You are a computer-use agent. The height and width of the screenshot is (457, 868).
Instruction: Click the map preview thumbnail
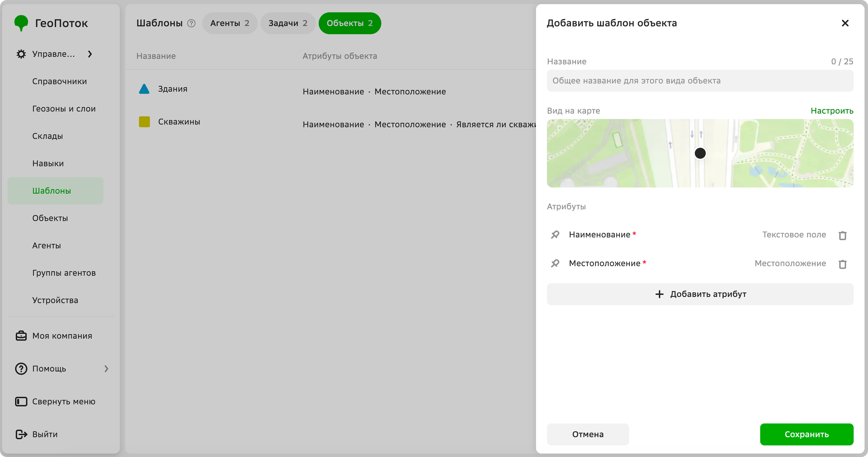pyautogui.click(x=700, y=153)
